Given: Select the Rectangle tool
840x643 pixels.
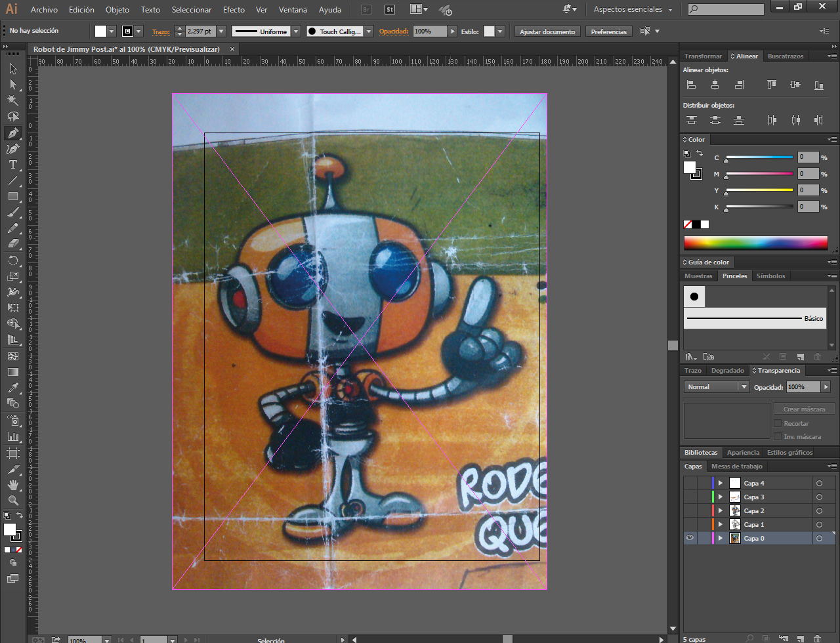Looking at the screenshot, I should point(12,196).
